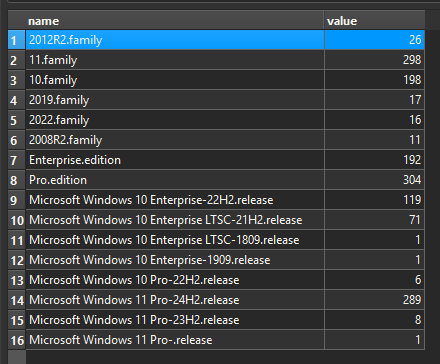440x364 pixels.
Task: Click the 'name' column header
Action: coord(174,21)
